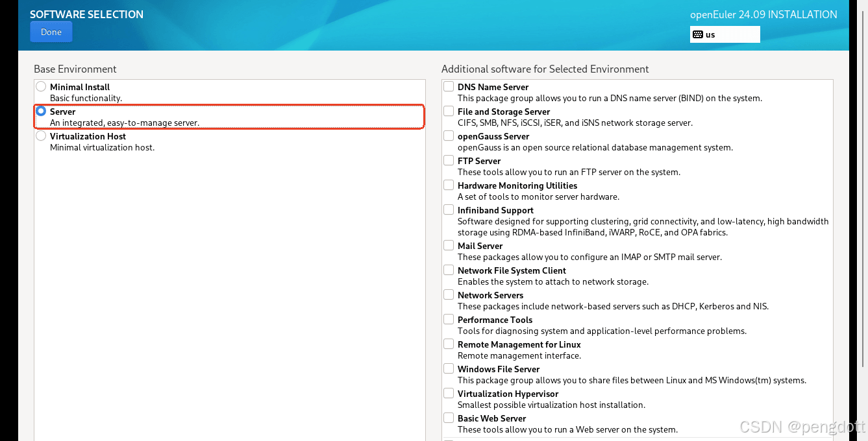
Task: Click the 'Infiniband Support' label
Action: click(x=495, y=210)
